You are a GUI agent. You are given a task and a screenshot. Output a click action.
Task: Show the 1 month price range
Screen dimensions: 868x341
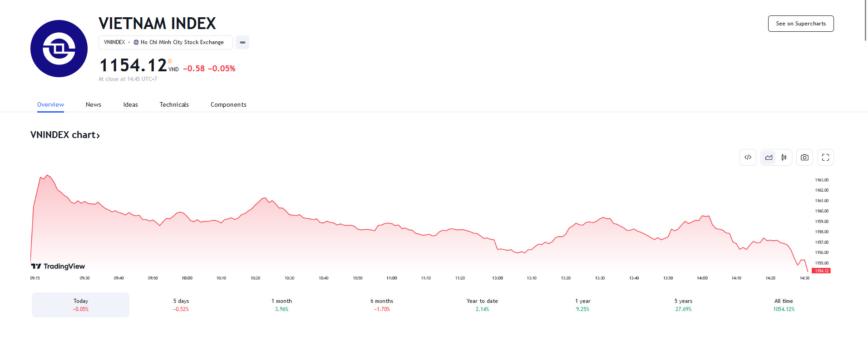(281, 305)
